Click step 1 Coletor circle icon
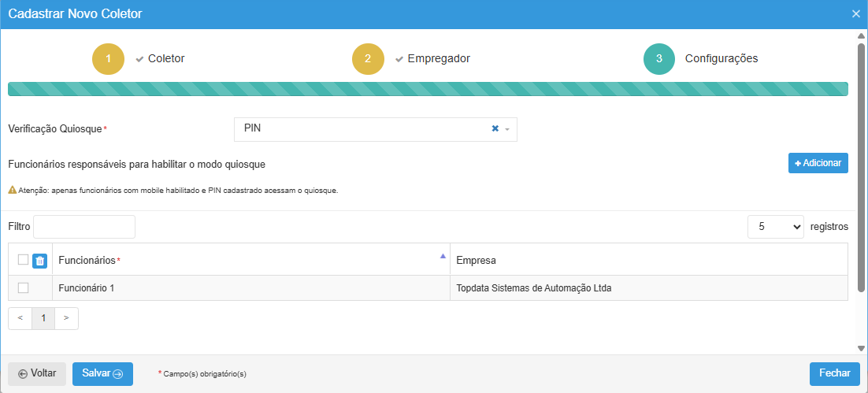This screenshot has height=393, width=868. pos(108,59)
